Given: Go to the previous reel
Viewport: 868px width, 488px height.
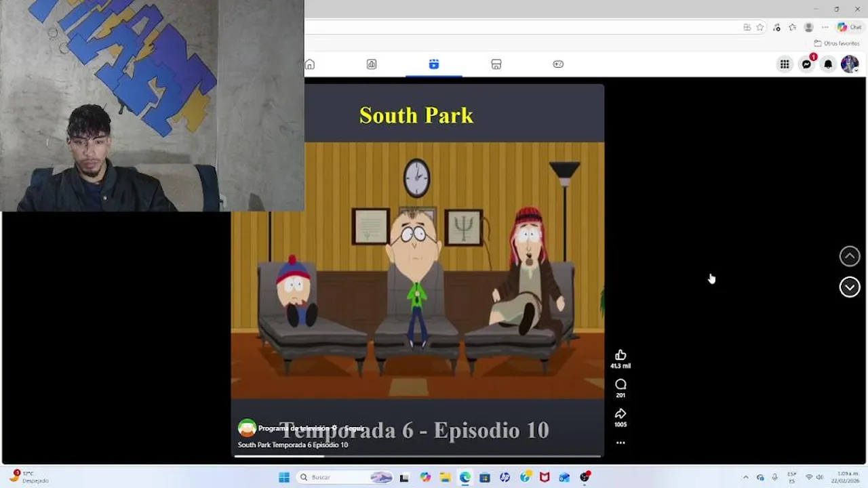Looking at the screenshot, I should pos(850,256).
